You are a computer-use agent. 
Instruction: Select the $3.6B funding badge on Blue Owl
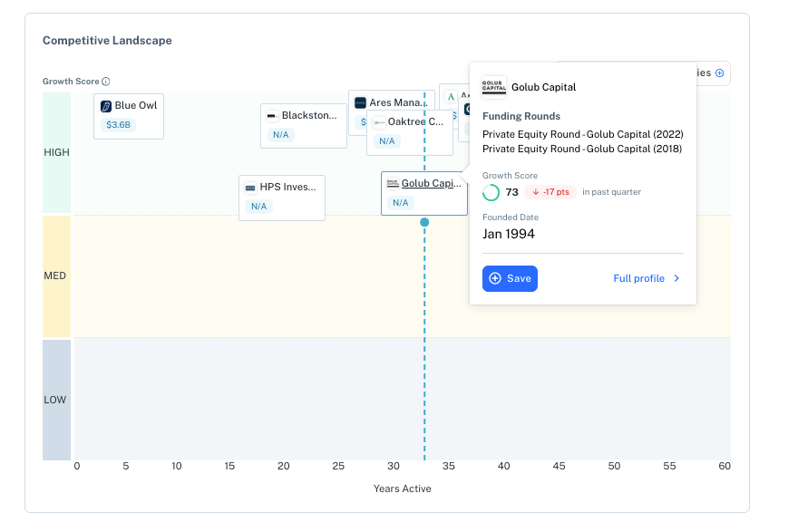click(x=118, y=124)
